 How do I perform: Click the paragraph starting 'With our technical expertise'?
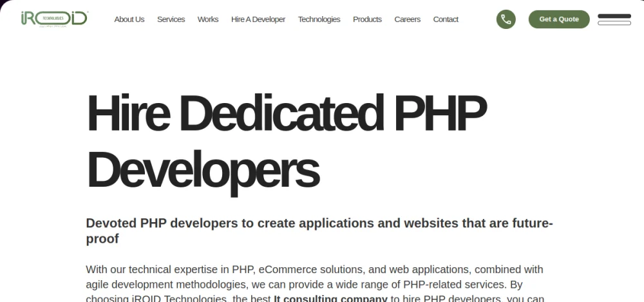pyautogui.click(x=315, y=283)
